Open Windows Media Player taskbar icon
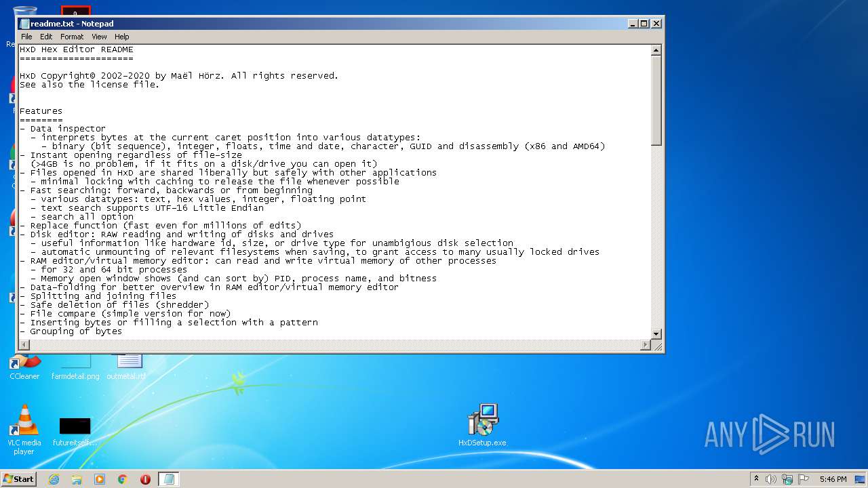The height and width of the screenshot is (488, 868). pos(100,479)
